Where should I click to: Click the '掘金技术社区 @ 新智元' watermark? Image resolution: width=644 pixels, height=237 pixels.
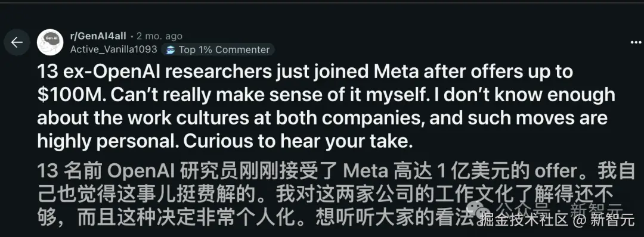tap(557, 220)
